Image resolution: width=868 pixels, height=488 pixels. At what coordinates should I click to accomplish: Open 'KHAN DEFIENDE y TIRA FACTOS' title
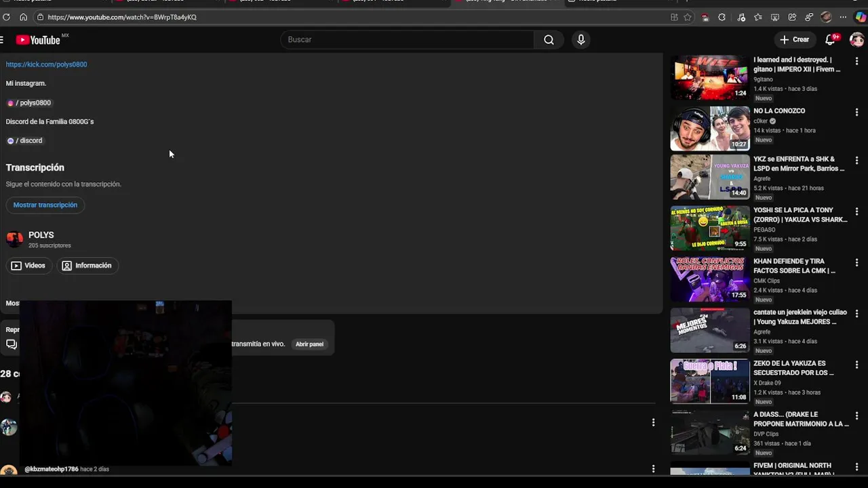click(794, 266)
